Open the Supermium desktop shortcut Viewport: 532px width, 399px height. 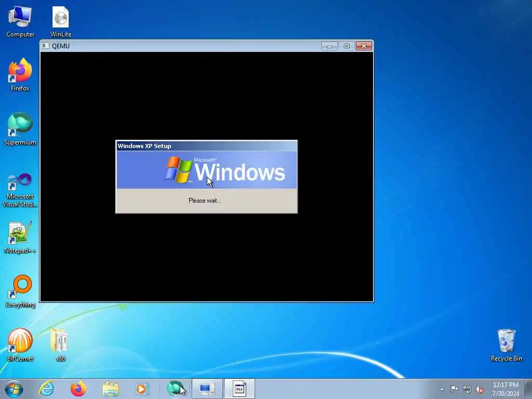(20, 129)
